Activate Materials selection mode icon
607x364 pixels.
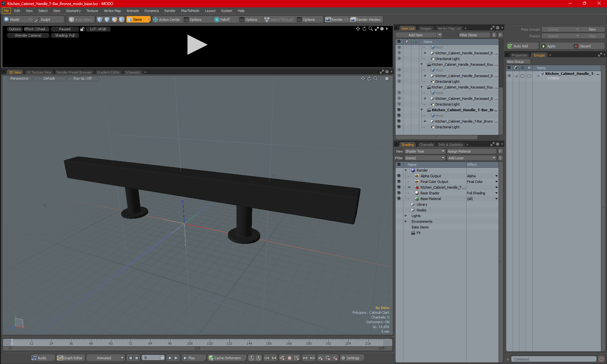point(122,20)
